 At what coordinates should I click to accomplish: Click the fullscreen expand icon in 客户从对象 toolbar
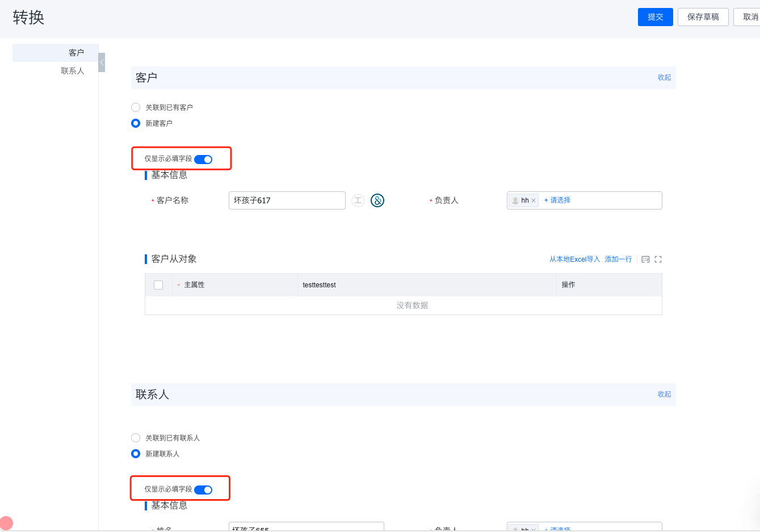coord(658,259)
